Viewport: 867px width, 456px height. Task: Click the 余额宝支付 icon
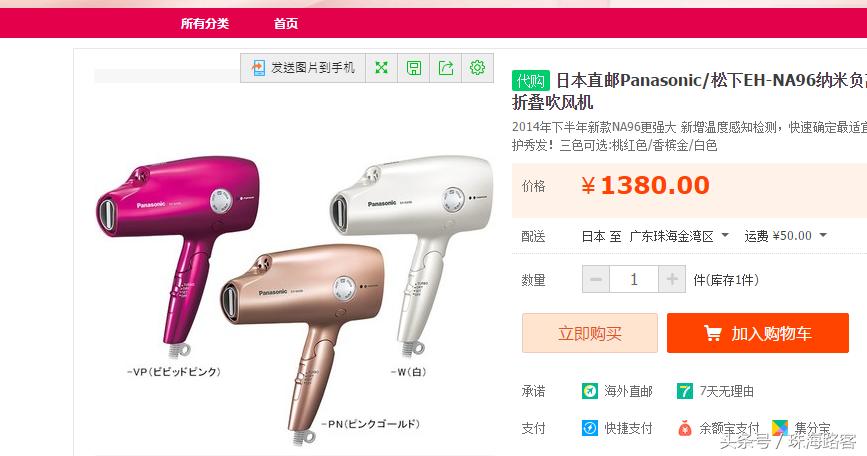click(685, 428)
